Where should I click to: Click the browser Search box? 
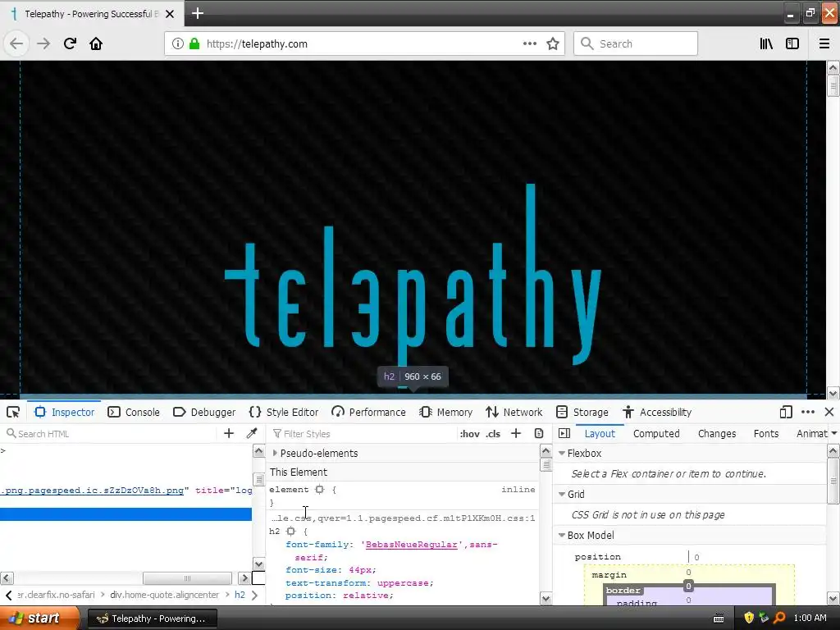[x=636, y=43]
